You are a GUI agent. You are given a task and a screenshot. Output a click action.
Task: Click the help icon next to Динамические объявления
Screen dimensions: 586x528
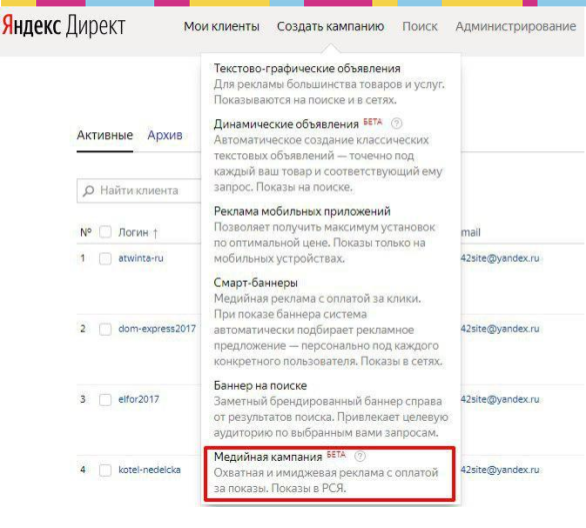397,123
